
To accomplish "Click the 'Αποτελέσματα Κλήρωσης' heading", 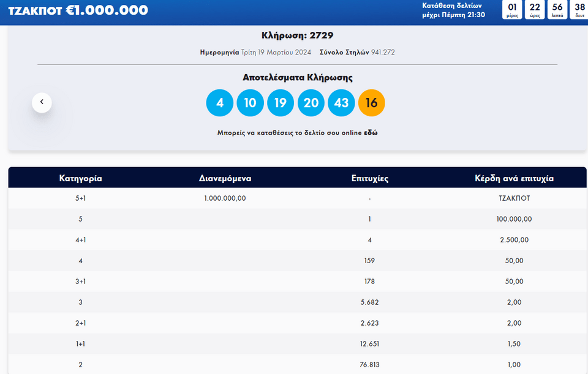I will click(x=298, y=78).
